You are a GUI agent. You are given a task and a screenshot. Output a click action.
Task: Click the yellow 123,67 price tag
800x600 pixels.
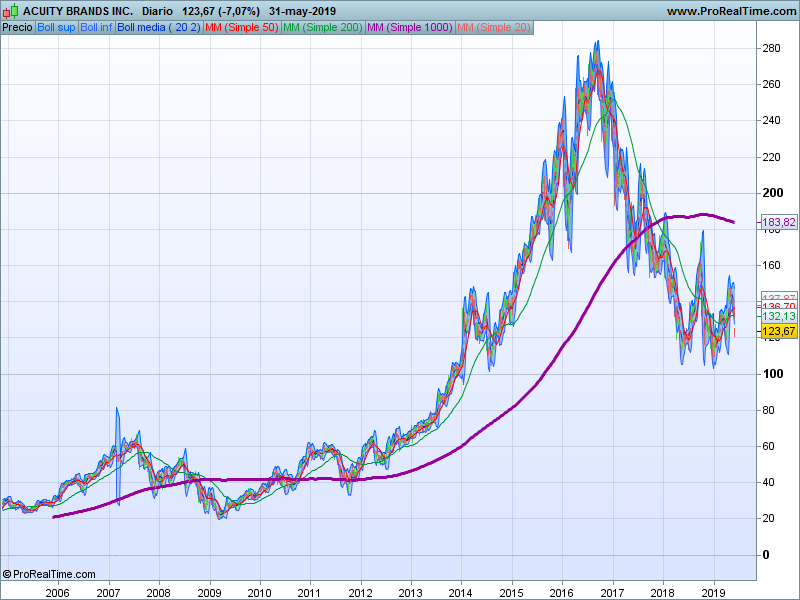click(779, 331)
